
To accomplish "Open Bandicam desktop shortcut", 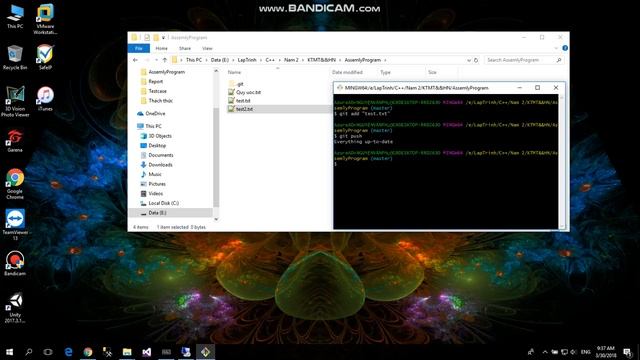I will coord(15,264).
